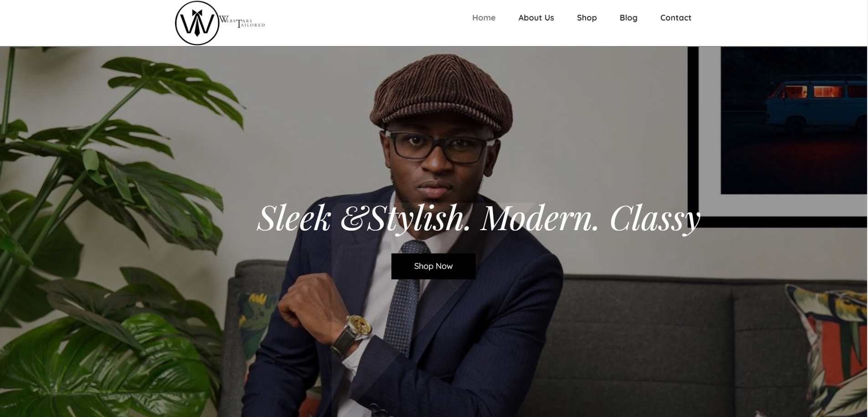This screenshot has width=868, height=417.
Task: Open the About Us page
Action: tap(536, 18)
